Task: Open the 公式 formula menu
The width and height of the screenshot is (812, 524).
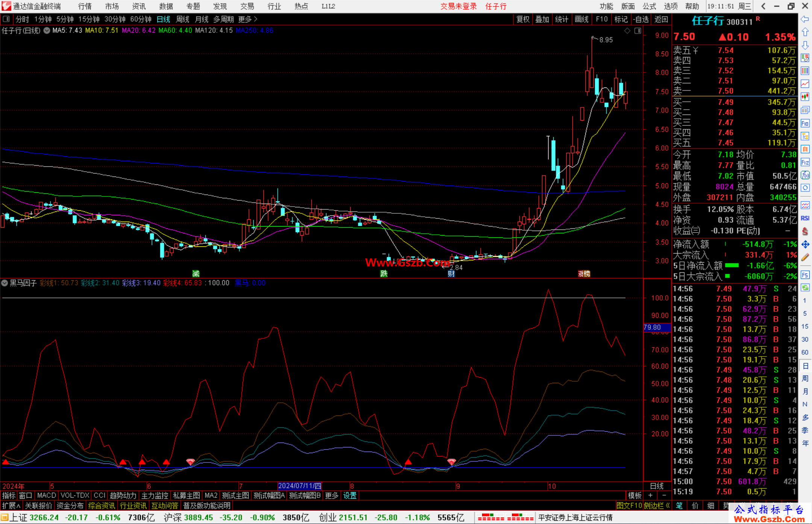Action: click(649, 6)
